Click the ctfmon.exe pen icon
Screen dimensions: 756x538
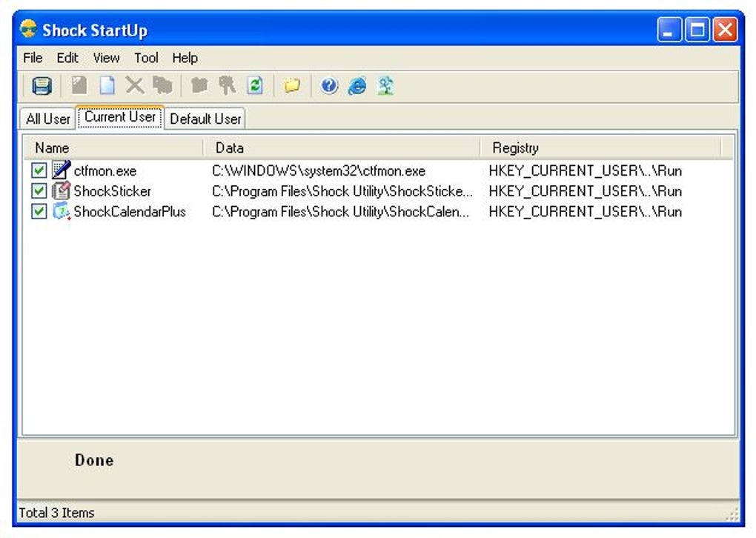click(x=62, y=170)
